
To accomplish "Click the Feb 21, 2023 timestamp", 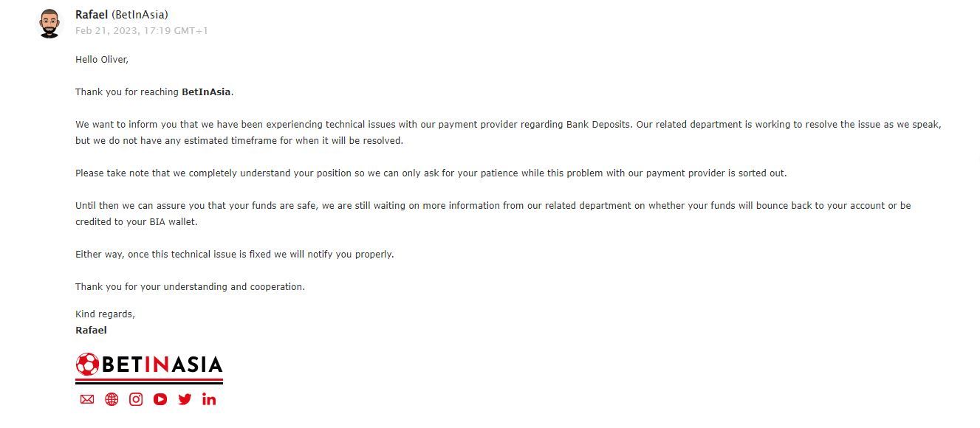I will [x=142, y=31].
